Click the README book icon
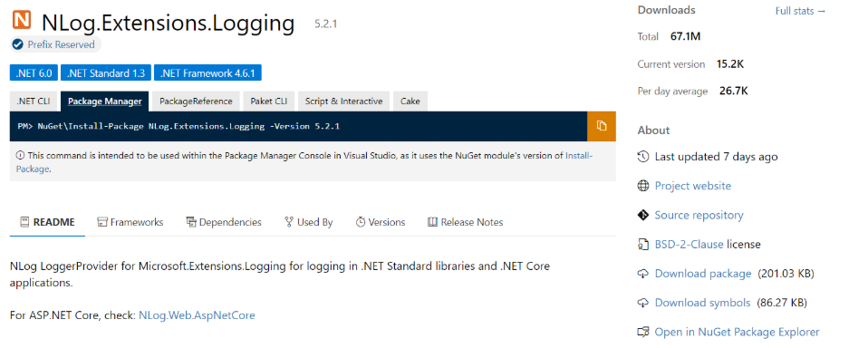 coord(24,222)
